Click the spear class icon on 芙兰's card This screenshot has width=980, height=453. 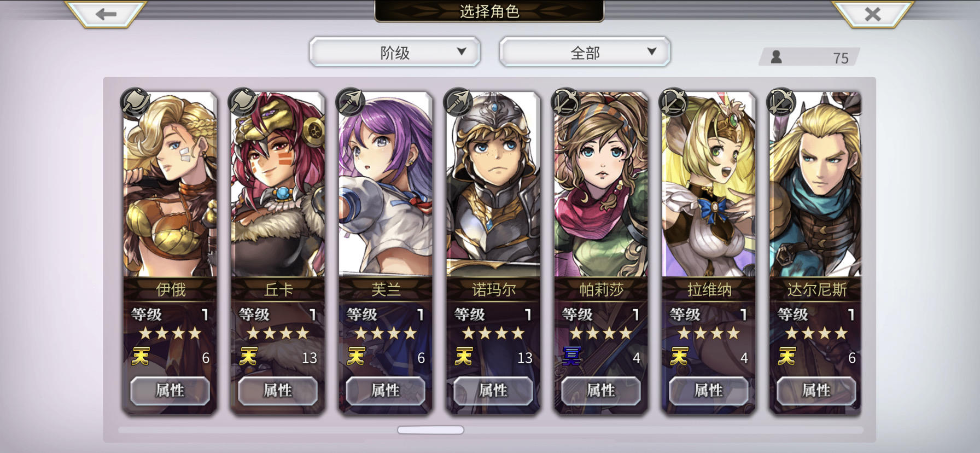pos(351,102)
